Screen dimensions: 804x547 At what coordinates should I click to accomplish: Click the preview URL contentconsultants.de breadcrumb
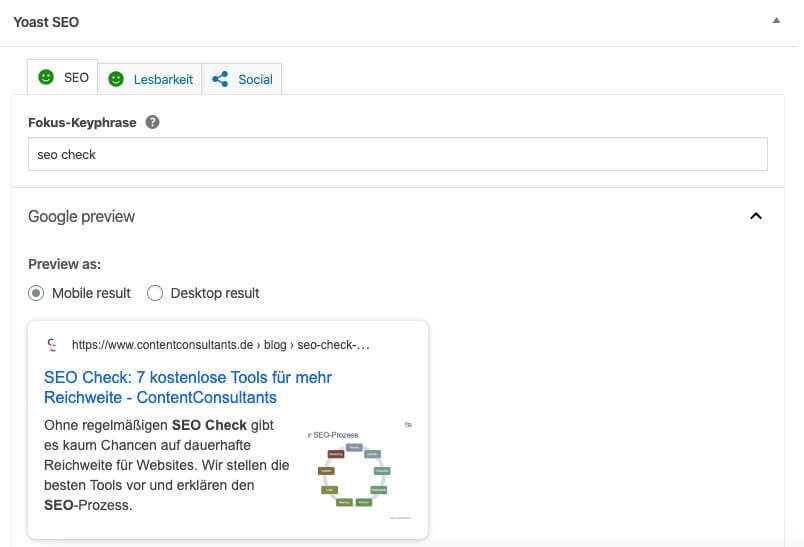[x=221, y=345]
